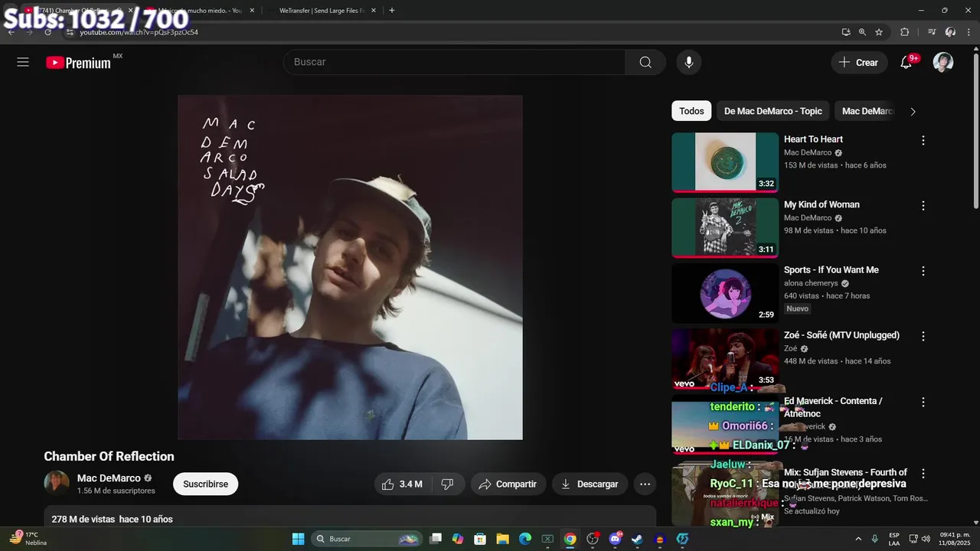Open options for Sports - If You Want Me
980x551 pixels.
(923, 271)
